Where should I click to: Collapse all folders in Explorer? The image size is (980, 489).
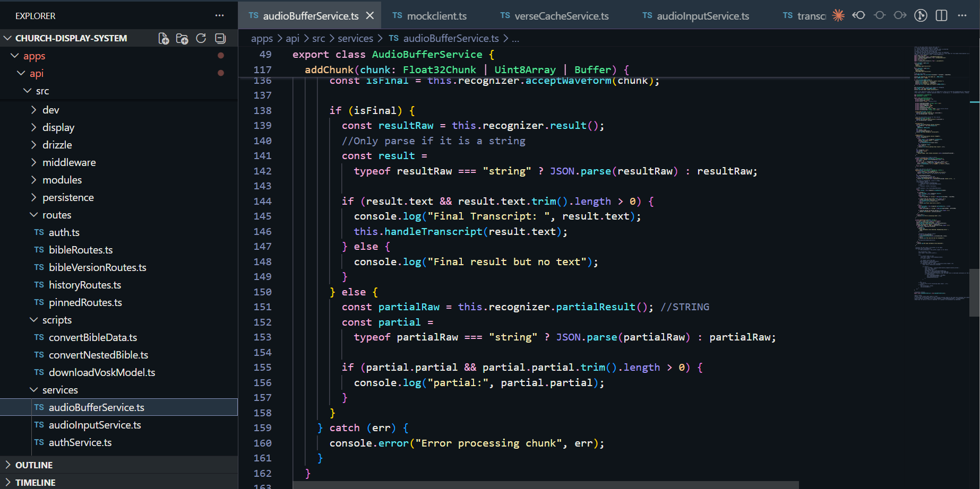click(220, 38)
